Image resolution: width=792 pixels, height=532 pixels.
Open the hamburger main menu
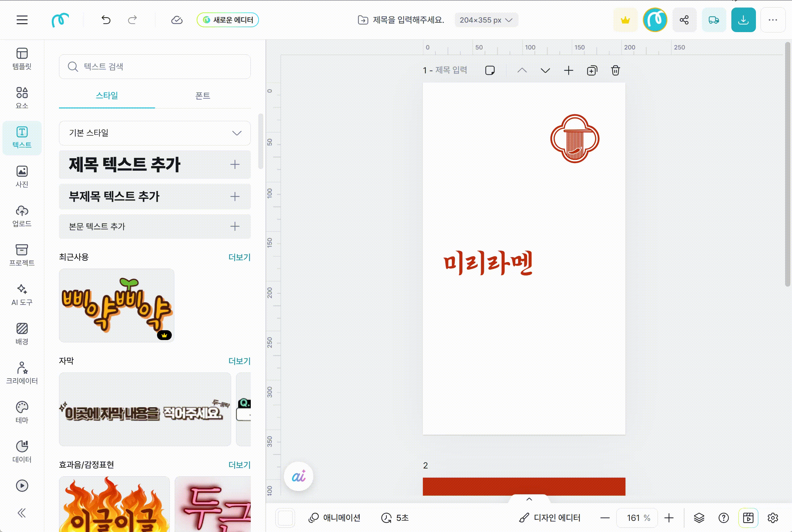(x=22, y=20)
